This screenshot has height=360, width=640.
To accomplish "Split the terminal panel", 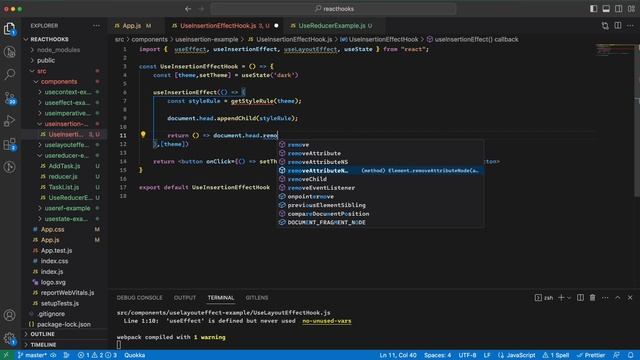I will click(x=580, y=298).
